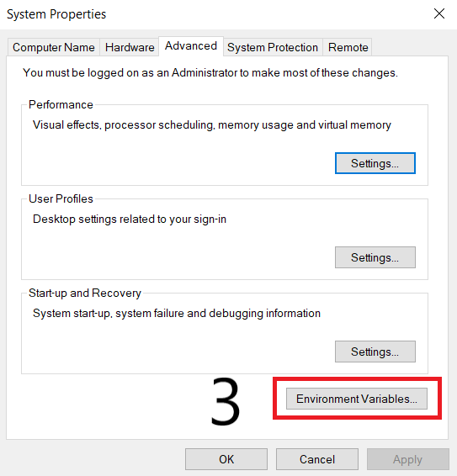
Task: Open Performance Settings button
Action: (375, 163)
